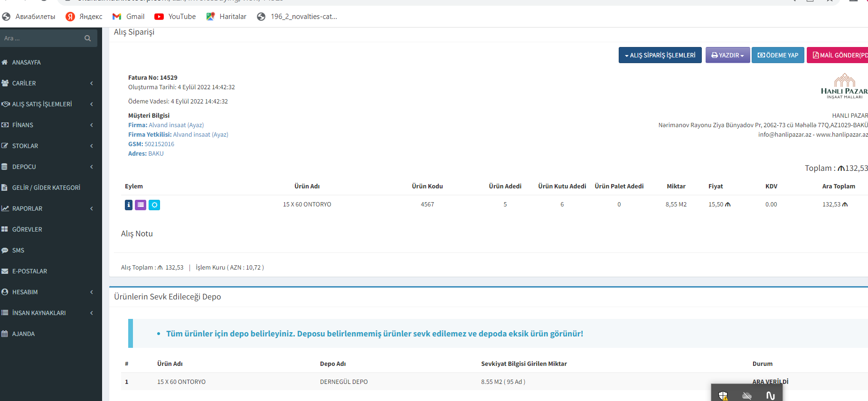Click the blue info icon in Eylem column

[129, 205]
